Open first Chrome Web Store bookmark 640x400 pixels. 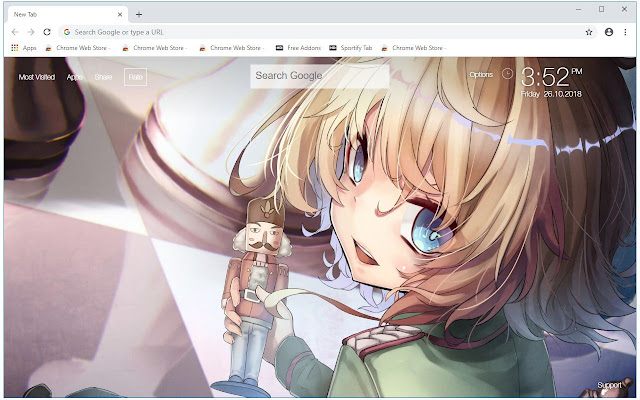[x=78, y=48]
